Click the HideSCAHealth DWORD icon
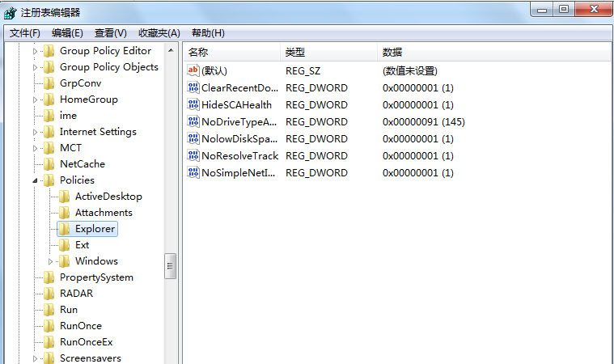614x364 pixels. 193,104
